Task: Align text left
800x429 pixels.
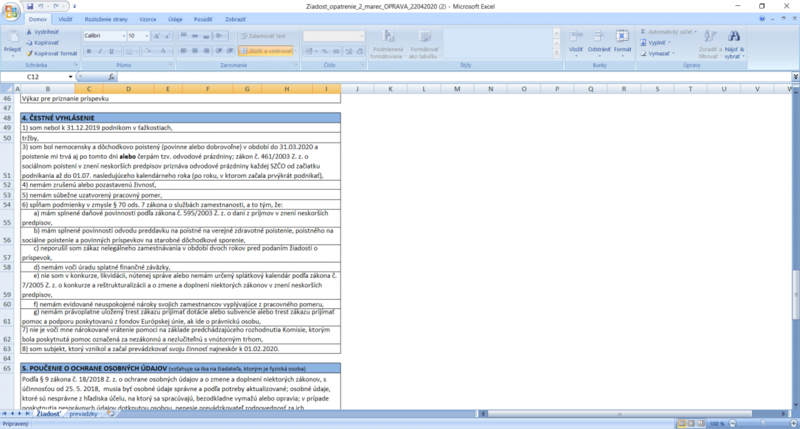Action: [x=184, y=51]
